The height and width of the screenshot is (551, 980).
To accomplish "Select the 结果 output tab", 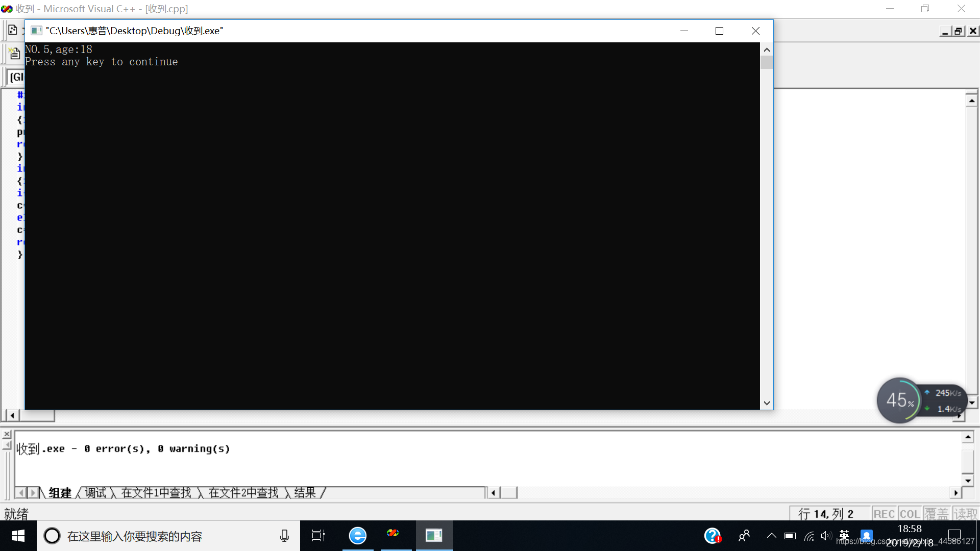I will [305, 493].
